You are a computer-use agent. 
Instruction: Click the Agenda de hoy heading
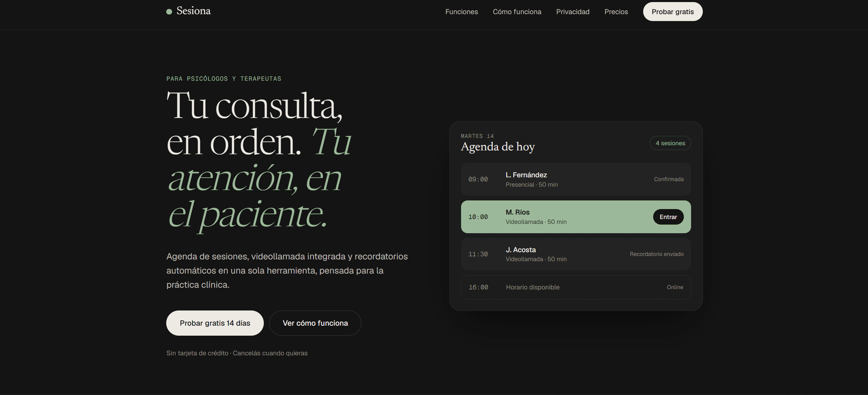point(498,147)
